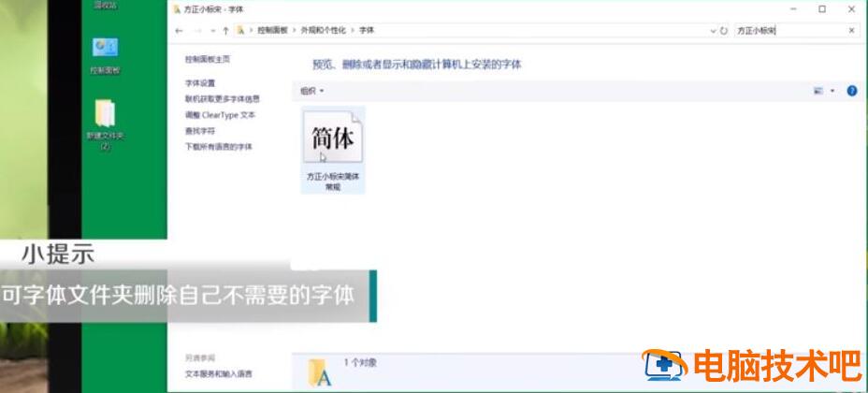Image resolution: width=868 pixels, height=393 pixels.
Task: Select 字体 in the address breadcrumb
Action: (x=367, y=31)
